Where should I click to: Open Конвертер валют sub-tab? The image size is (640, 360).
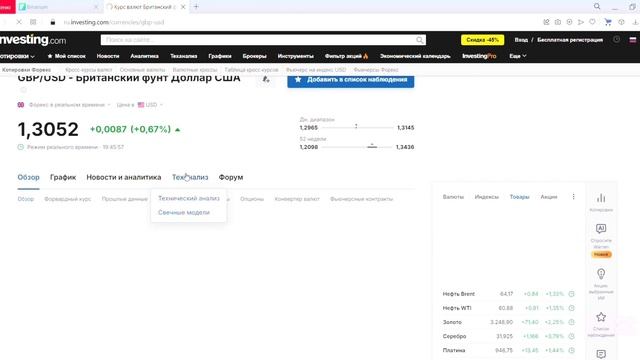297,199
